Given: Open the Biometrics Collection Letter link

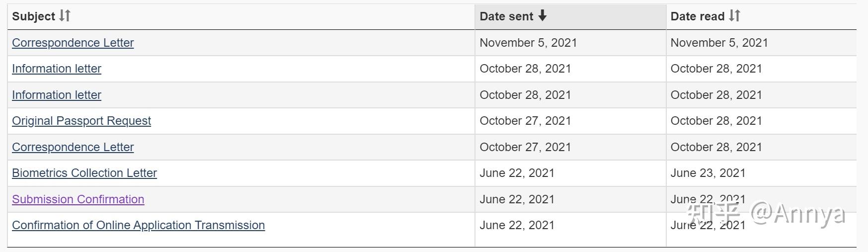Looking at the screenshot, I should tap(84, 173).
